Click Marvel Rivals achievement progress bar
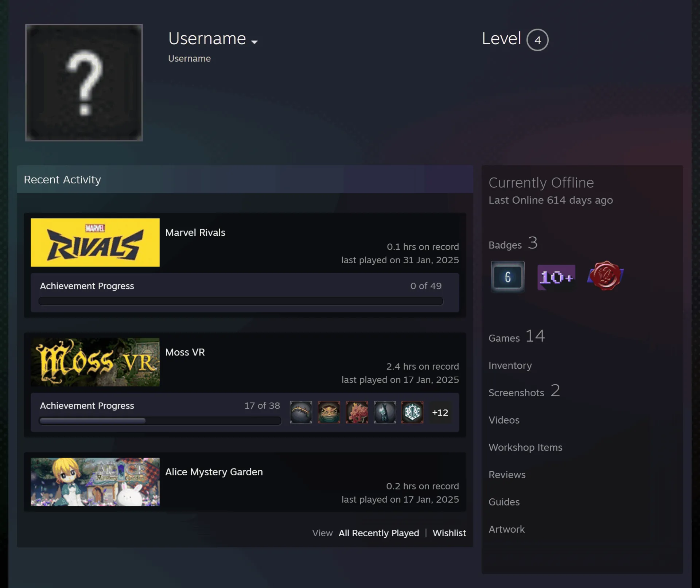Image resolution: width=700 pixels, height=588 pixels. pyautogui.click(x=241, y=301)
